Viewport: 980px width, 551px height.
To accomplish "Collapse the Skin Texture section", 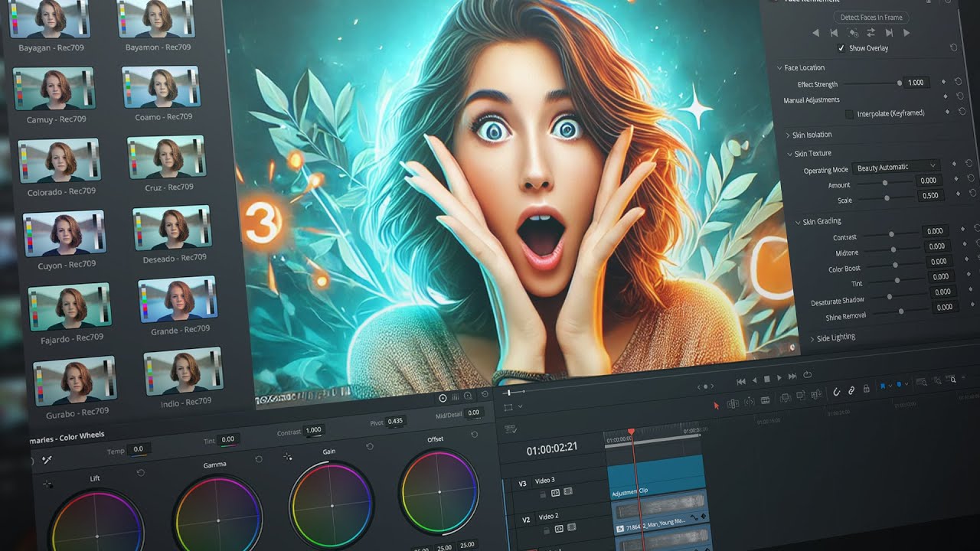I will 789,154.
